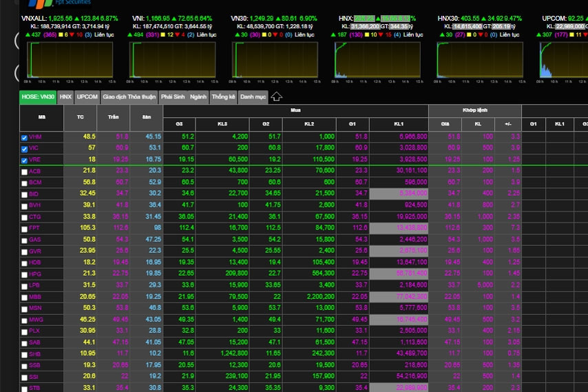The width and height of the screenshot is (588, 392).
Task: Click the MWG stock symbol
Action: 36,320
